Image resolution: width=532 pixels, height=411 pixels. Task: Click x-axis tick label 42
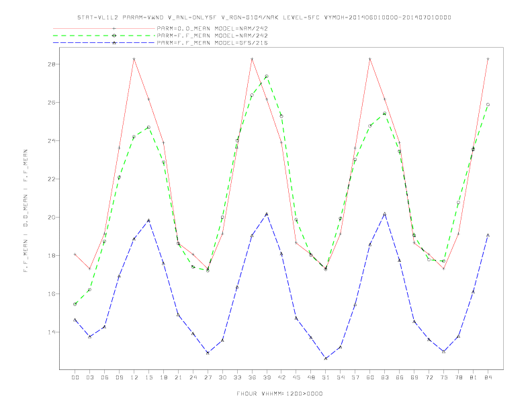coord(281,377)
